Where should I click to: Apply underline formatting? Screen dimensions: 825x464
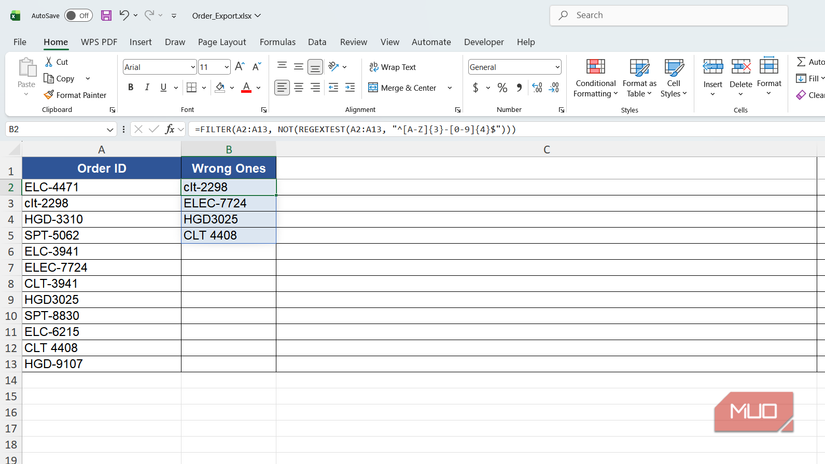[x=163, y=87]
